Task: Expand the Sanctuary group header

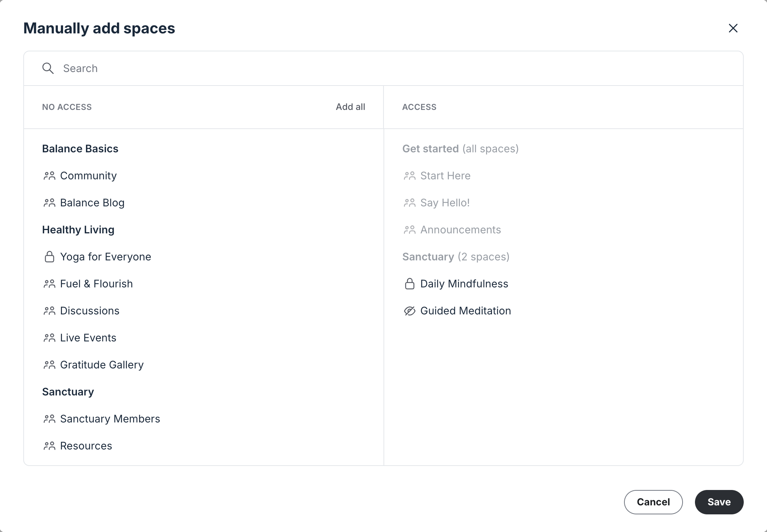Action: pyautogui.click(x=68, y=392)
